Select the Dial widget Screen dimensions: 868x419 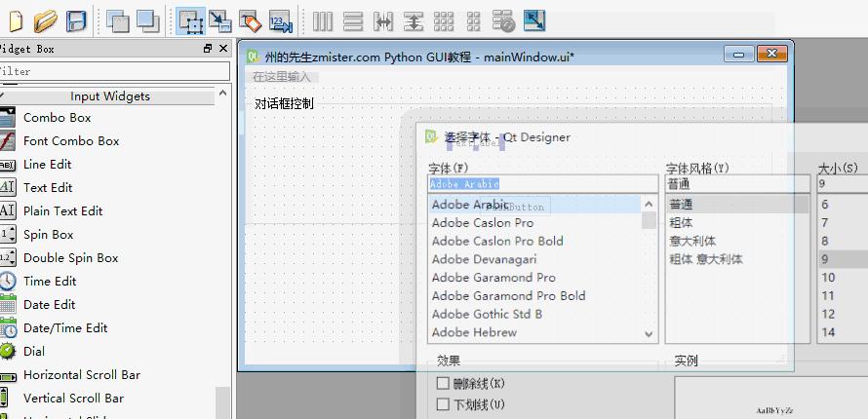[34, 351]
